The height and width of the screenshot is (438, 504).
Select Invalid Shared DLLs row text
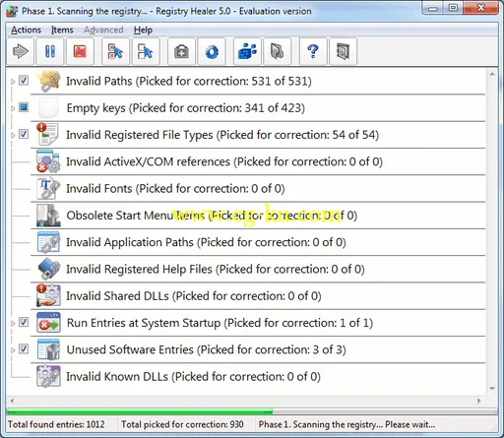tap(194, 296)
